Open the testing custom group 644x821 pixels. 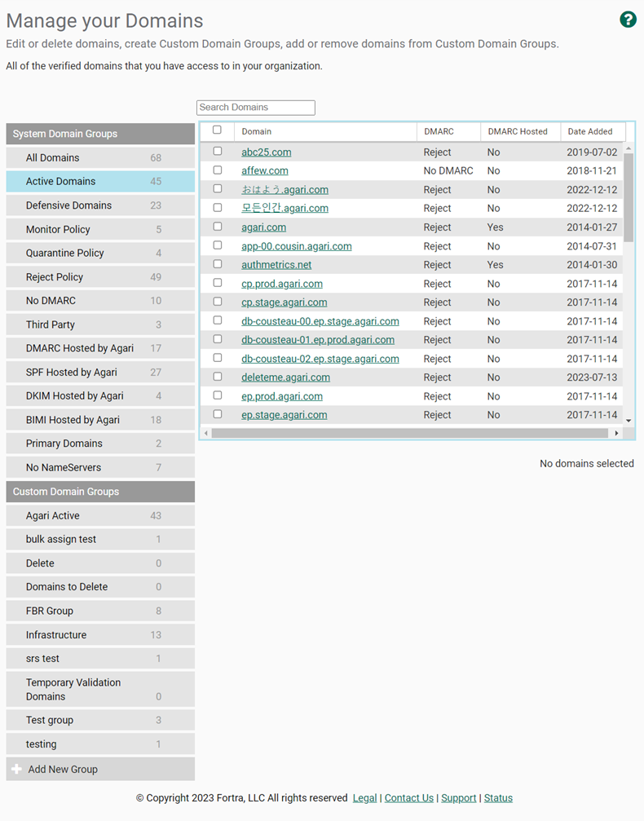point(100,744)
